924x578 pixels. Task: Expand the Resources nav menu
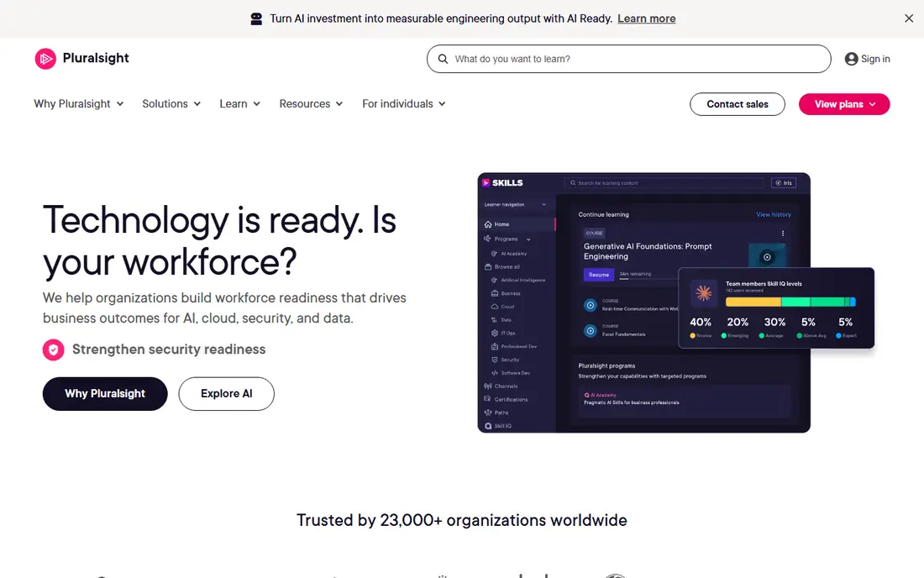tap(311, 103)
